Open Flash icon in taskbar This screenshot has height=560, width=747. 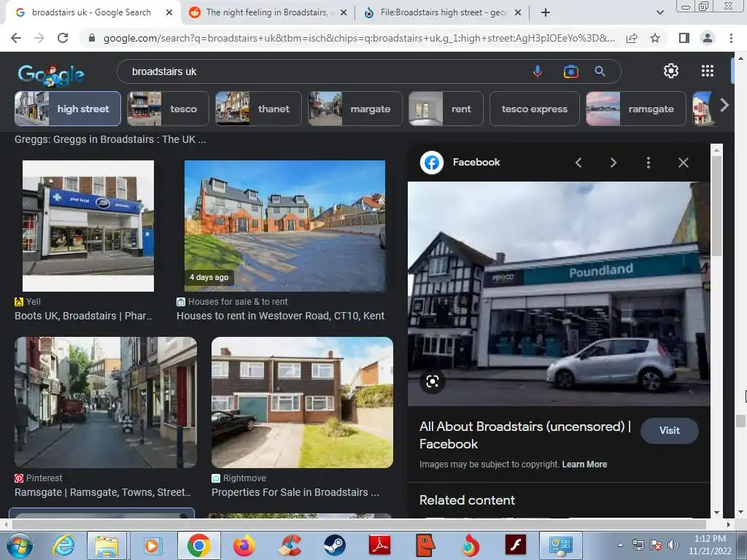pyautogui.click(x=516, y=545)
